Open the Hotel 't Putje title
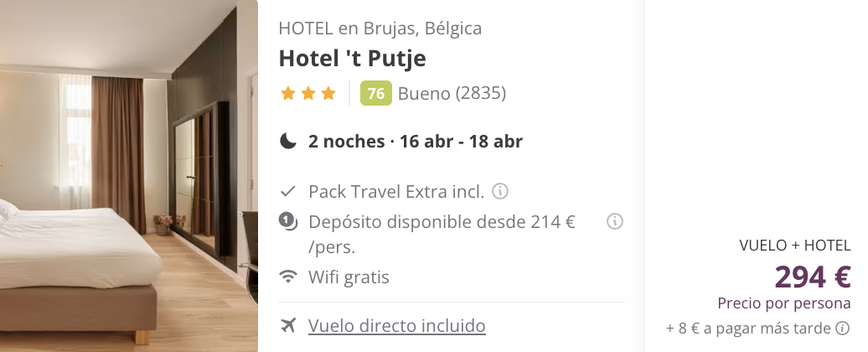 tap(352, 58)
